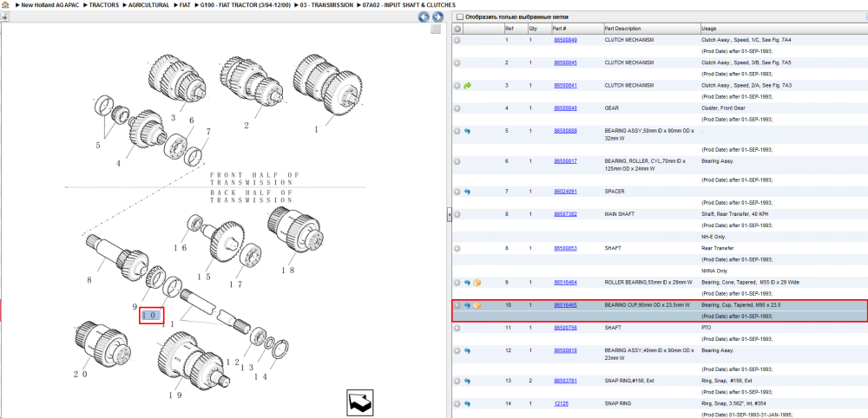
Task: Open AGRICULTURAL breadcrumb
Action: click(x=148, y=5)
